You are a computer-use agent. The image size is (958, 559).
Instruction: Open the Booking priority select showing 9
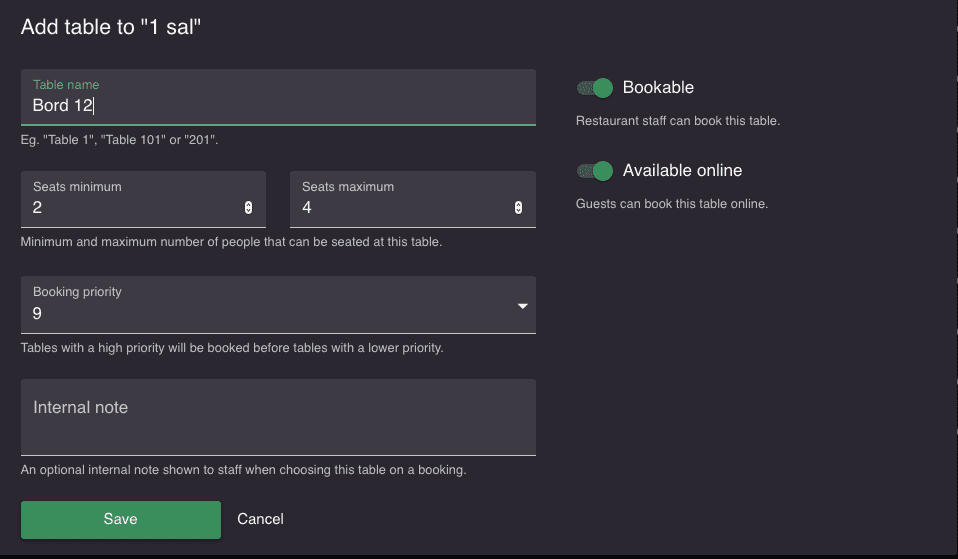[x=278, y=305]
